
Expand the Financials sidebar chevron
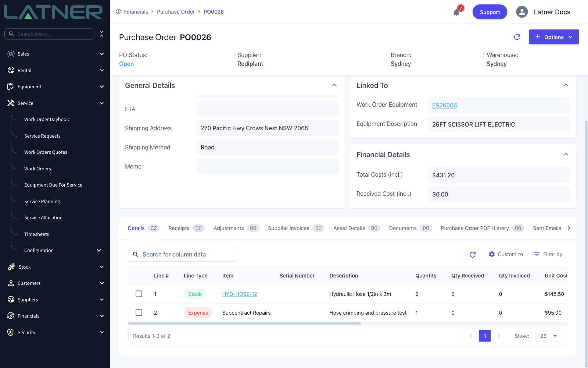coord(102,316)
